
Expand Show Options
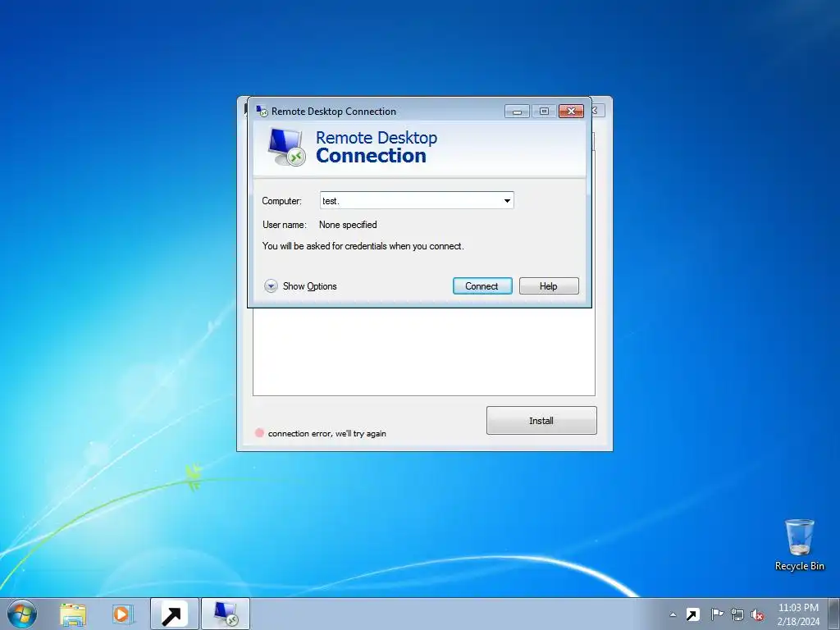[x=300, y=286]
